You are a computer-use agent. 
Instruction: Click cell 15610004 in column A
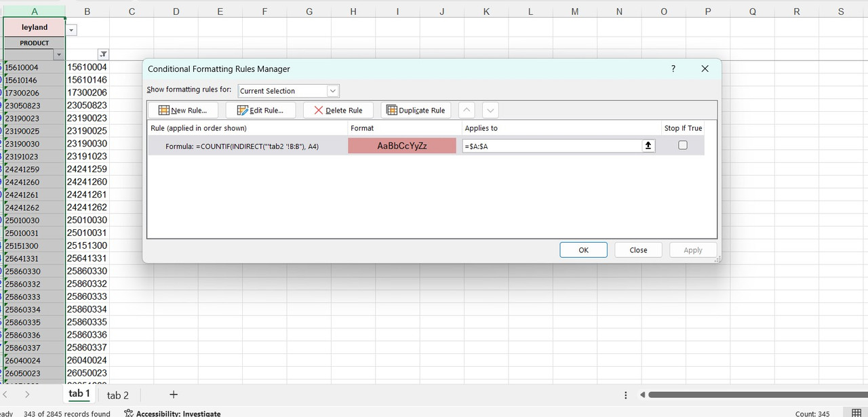click(x=35, y=67)
